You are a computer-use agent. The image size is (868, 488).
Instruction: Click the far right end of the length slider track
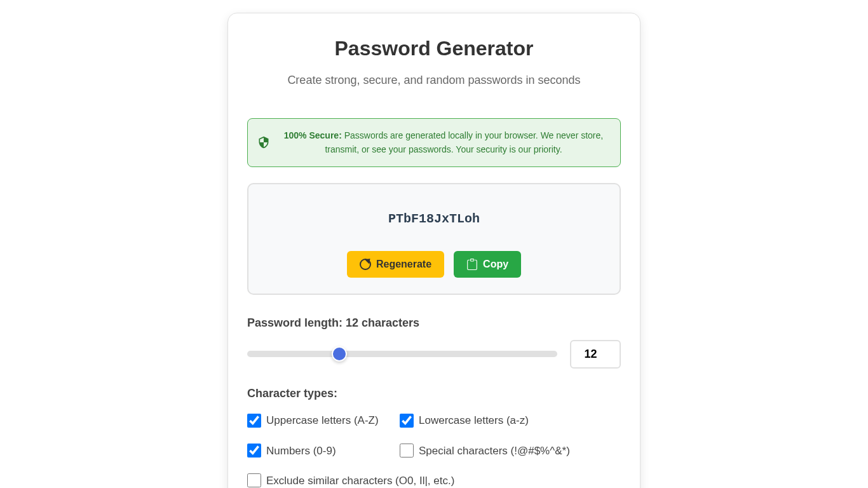coord(554,354)
